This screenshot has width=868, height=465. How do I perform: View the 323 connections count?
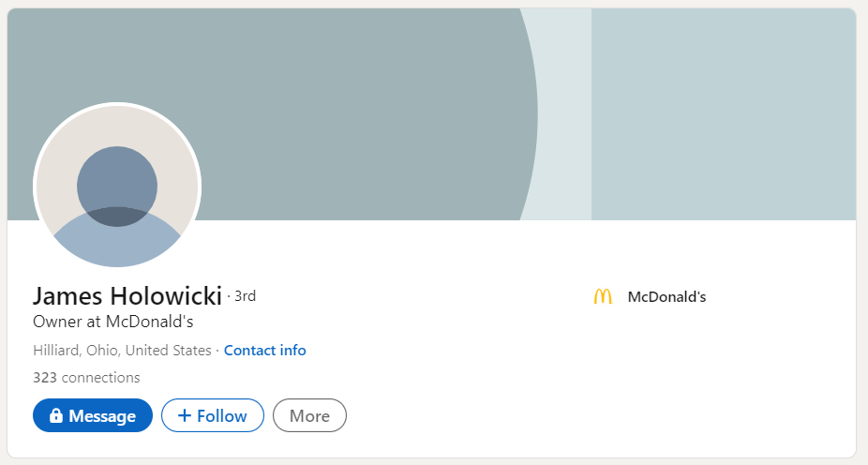[86, 378]
